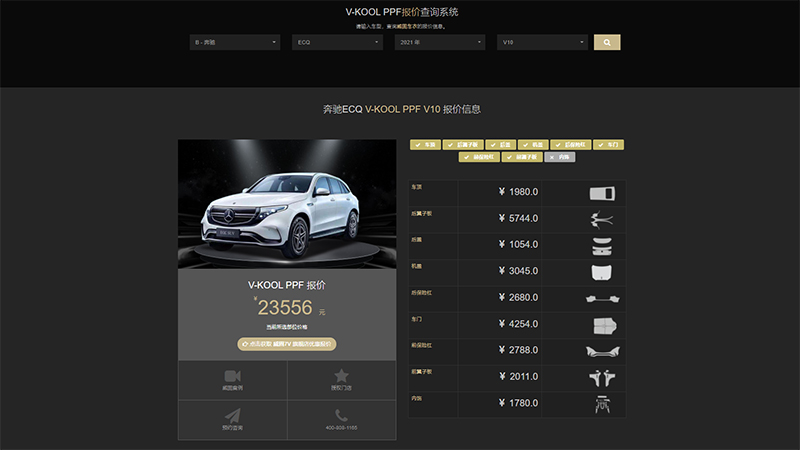Click the gold search magnifier button

coord(607,43)
